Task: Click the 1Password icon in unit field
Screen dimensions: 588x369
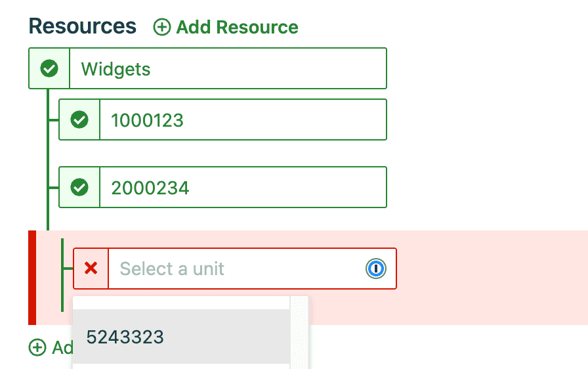Action: 376,268
